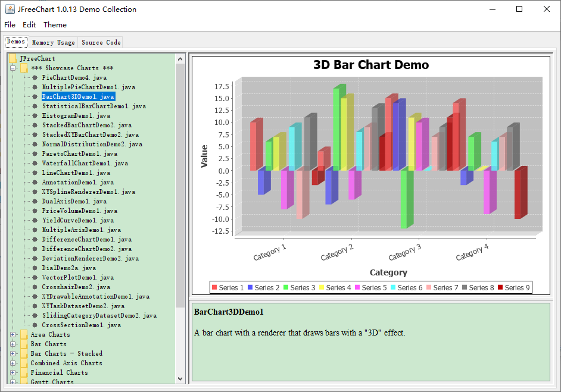Click the Bar Charts - Stacked folder icon

(24, 353)
